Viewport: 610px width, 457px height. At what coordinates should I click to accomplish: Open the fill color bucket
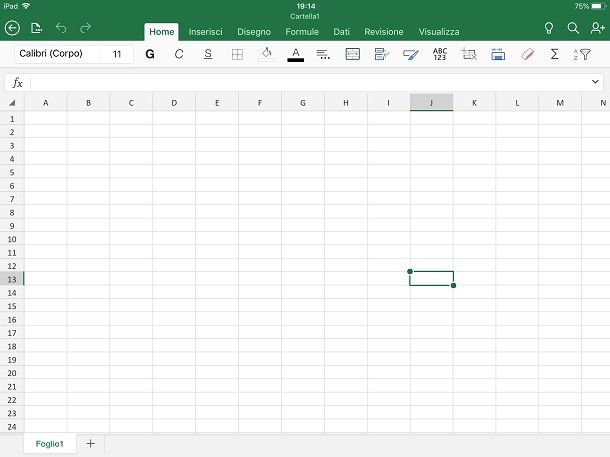[266, 54]
